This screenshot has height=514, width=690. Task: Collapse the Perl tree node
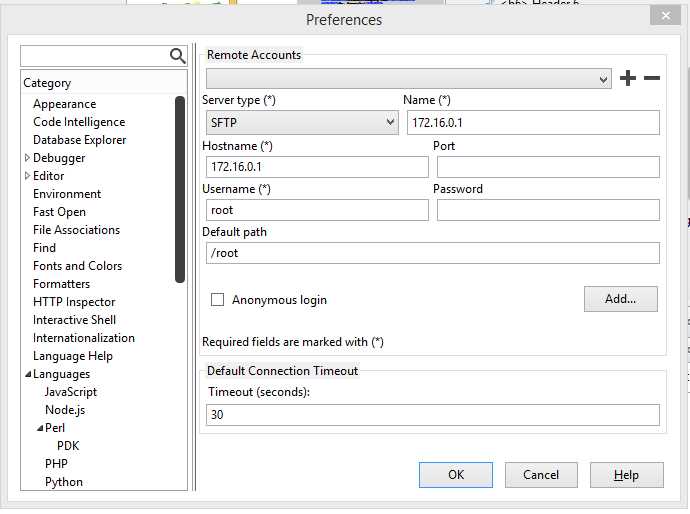(40, 428)
